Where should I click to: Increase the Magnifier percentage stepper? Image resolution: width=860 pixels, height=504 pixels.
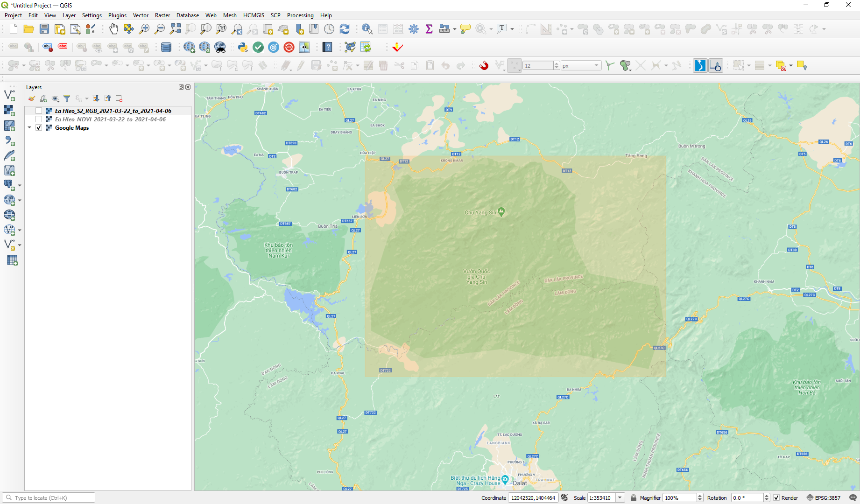coord(700,496)
